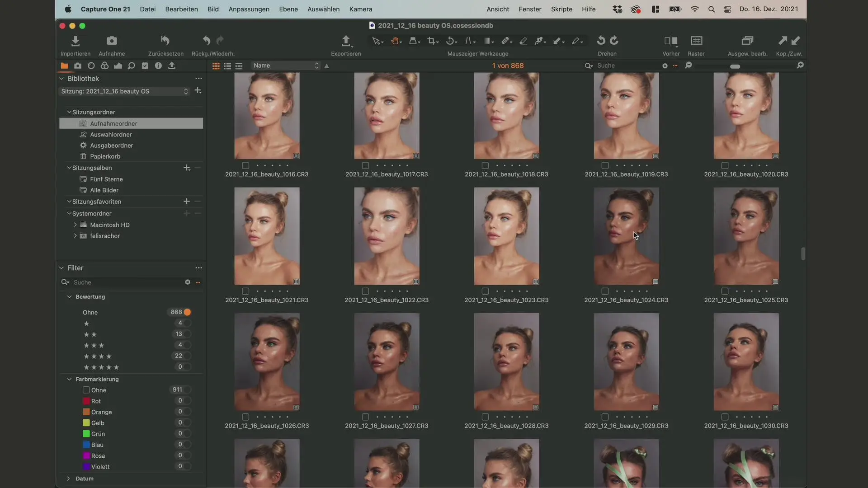
Task: Expand the Macintosh HD folder
Action: tap(75, 225)
